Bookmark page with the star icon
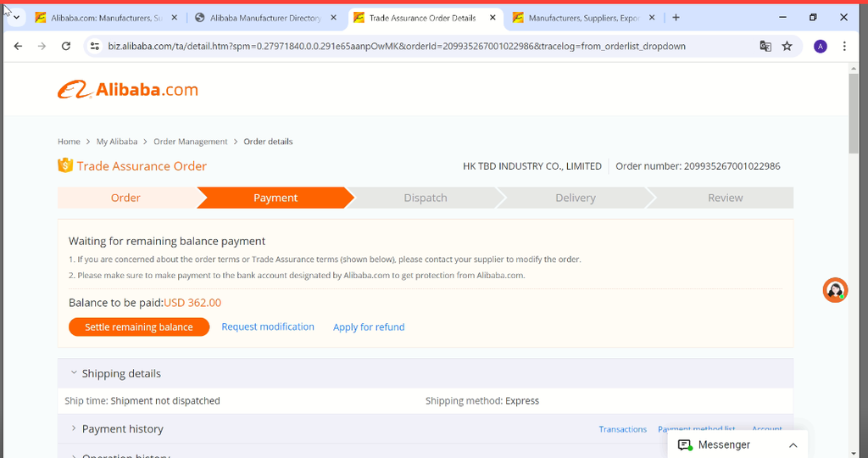The width and height of the screenshot is (868, 458). pos(787,46)
